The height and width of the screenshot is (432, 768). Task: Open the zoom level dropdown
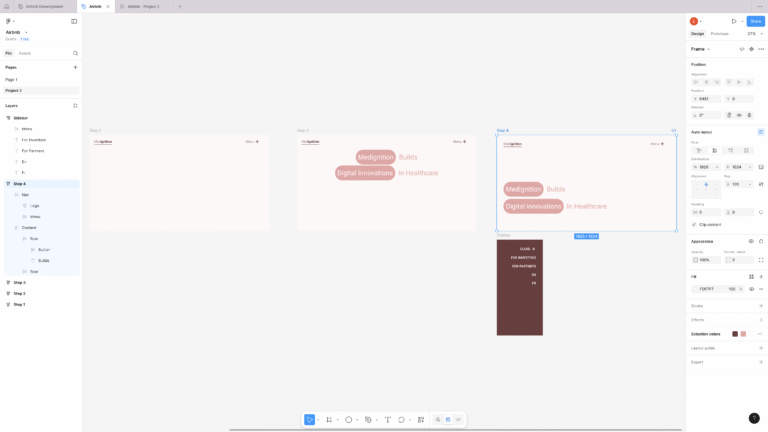752,33
